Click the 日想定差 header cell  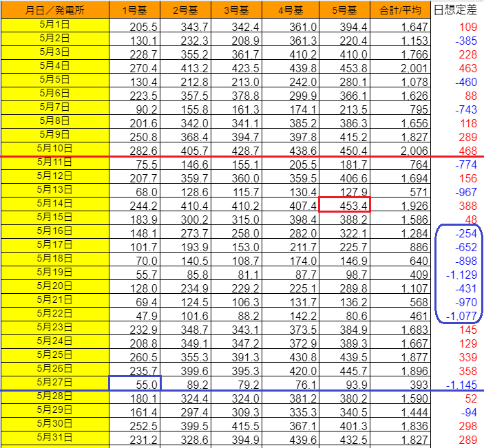(456, 10)
